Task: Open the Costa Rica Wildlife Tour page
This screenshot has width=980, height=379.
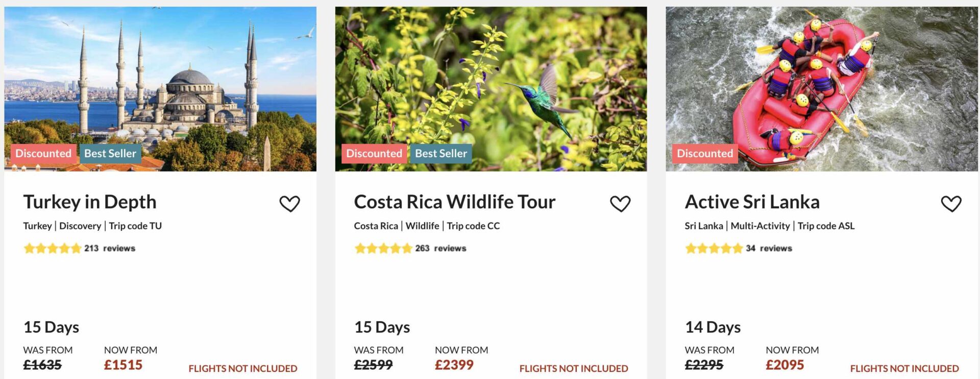Action: pyautogui.click(x=455, y=202)
